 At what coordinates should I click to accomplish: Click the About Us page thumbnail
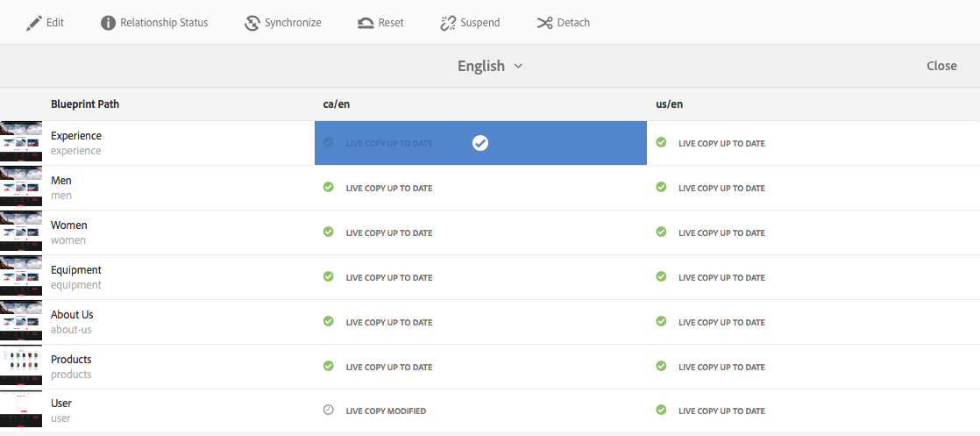(x=21, y=321)
